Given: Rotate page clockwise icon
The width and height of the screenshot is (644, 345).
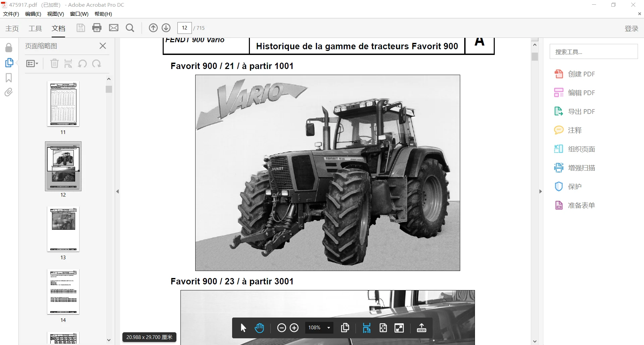Looking at the screenshot, I should tap(97, 63).
